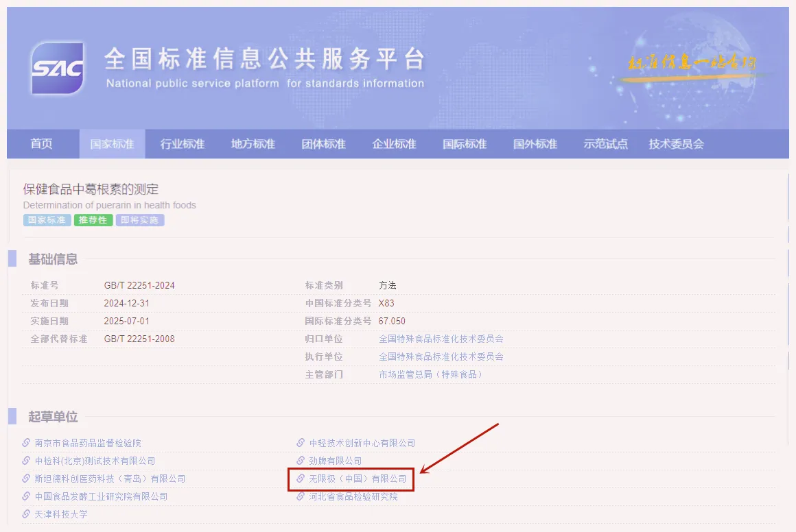Click link icon beside 河北省食品检验研究院
The height and width of the screenshot is (532, 796).
[301, 496]
